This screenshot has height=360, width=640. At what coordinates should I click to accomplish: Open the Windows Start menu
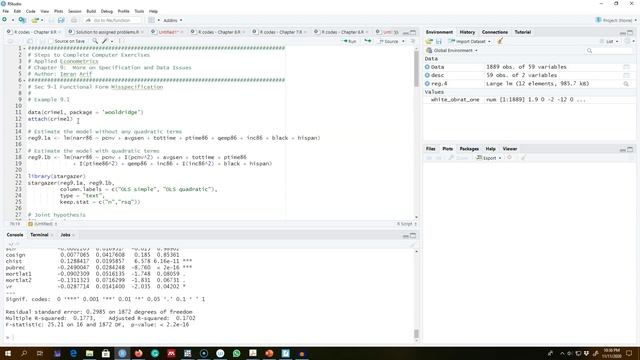coord(7,353)
